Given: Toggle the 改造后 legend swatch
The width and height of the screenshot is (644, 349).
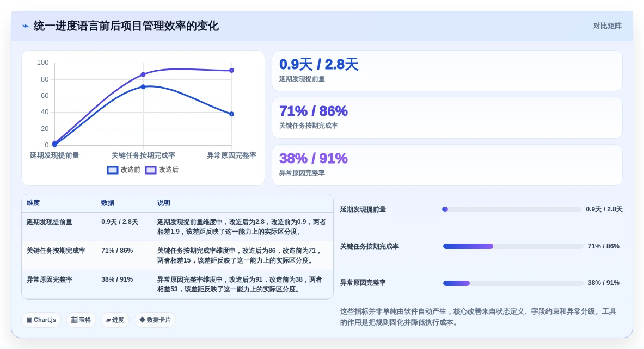Looking at the screenshot, I should (x=151, y=170).
